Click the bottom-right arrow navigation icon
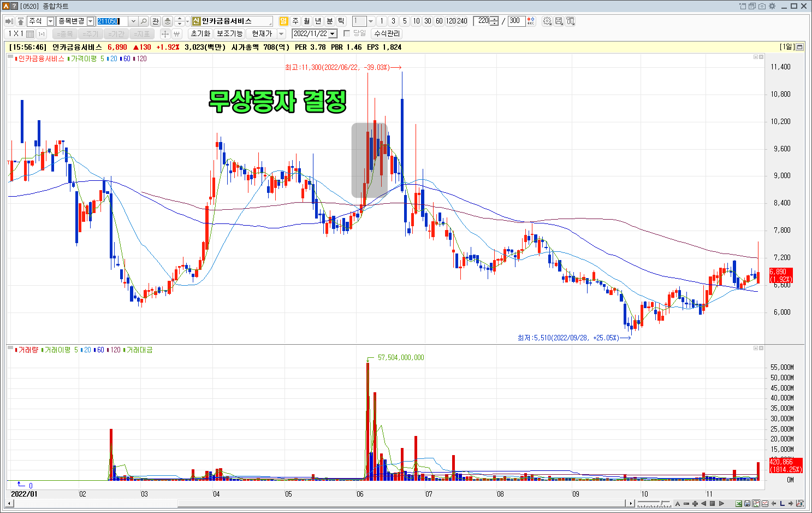The height and width of the screenshot is (513, 812). (x=791, y=503)
